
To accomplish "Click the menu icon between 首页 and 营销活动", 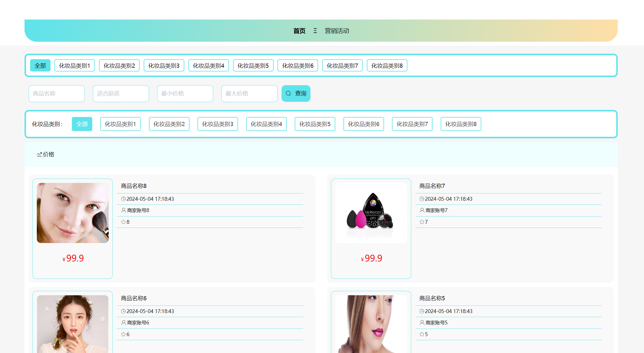I will click(315, 31).
